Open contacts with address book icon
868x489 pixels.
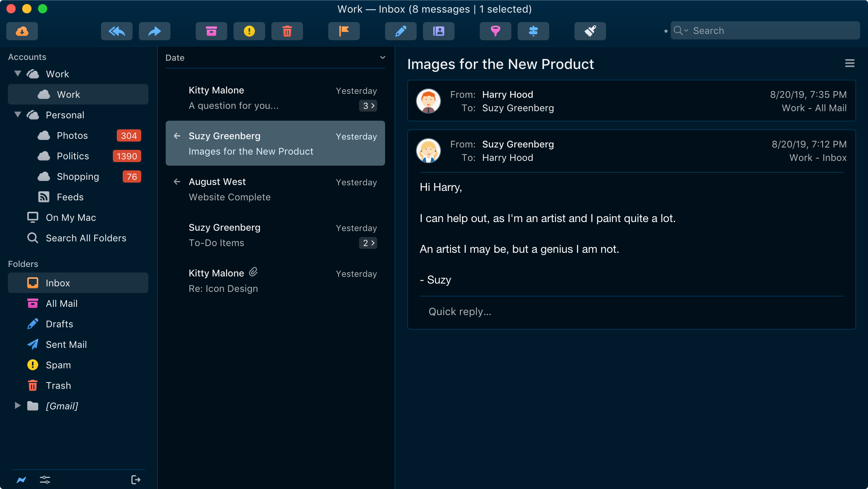tap(439, 31)
